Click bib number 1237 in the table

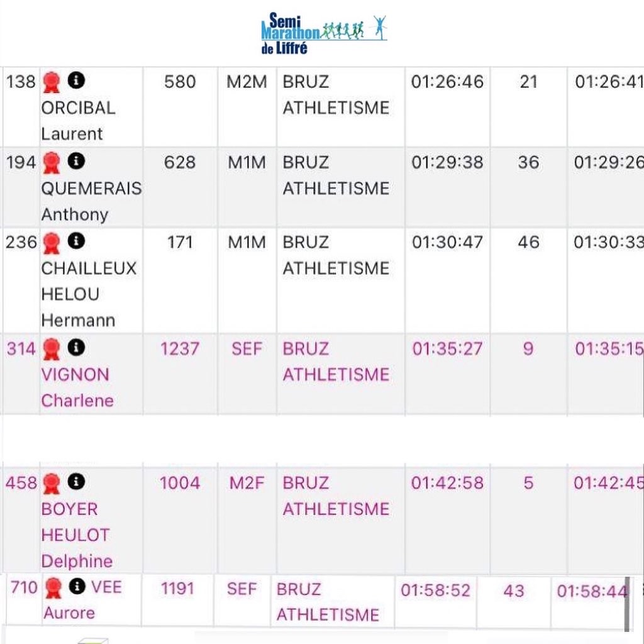pyautogui.click(x=180, y=348)
